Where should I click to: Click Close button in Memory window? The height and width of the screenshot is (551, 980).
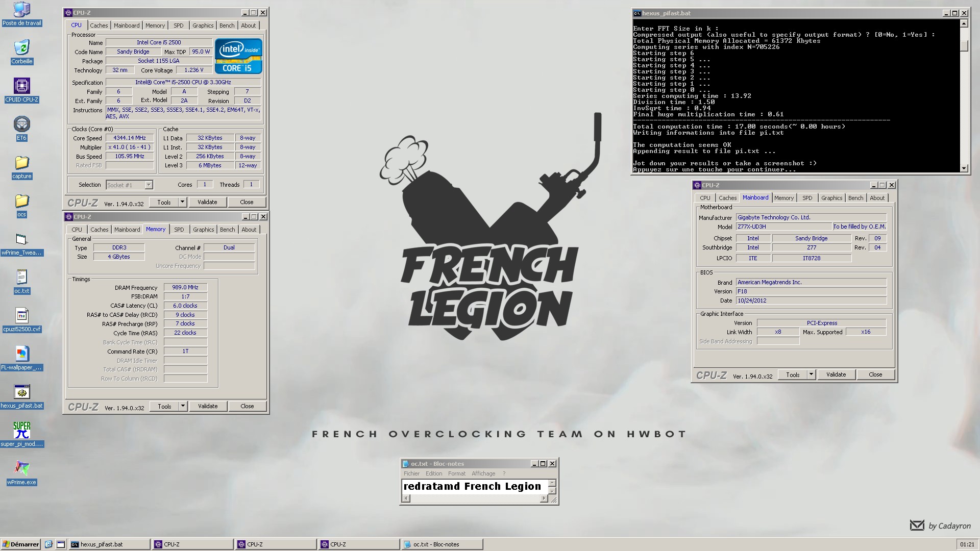pos(247,406)
